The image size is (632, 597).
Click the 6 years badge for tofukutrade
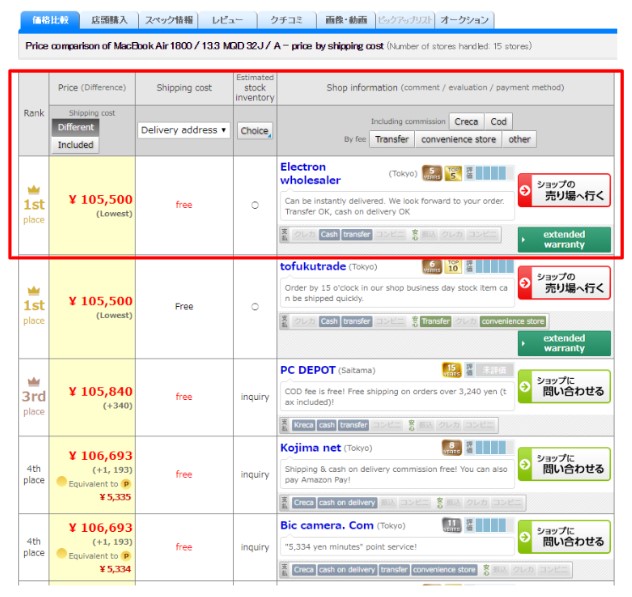click(432, 266)
